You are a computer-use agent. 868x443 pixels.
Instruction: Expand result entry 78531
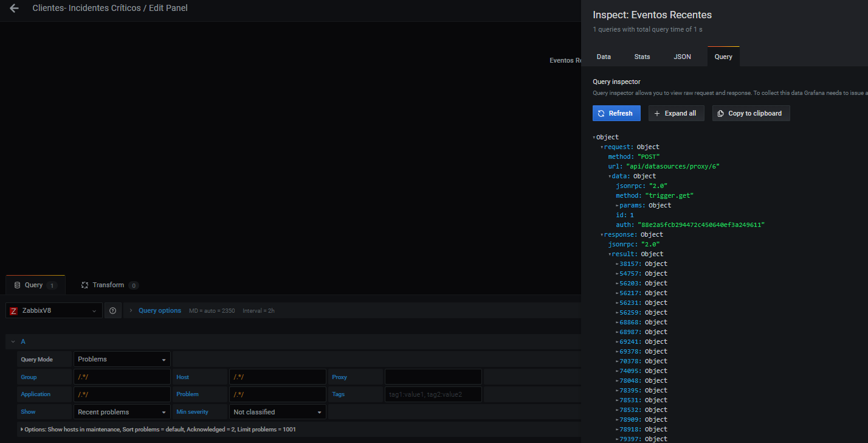(x=618, y=400)
